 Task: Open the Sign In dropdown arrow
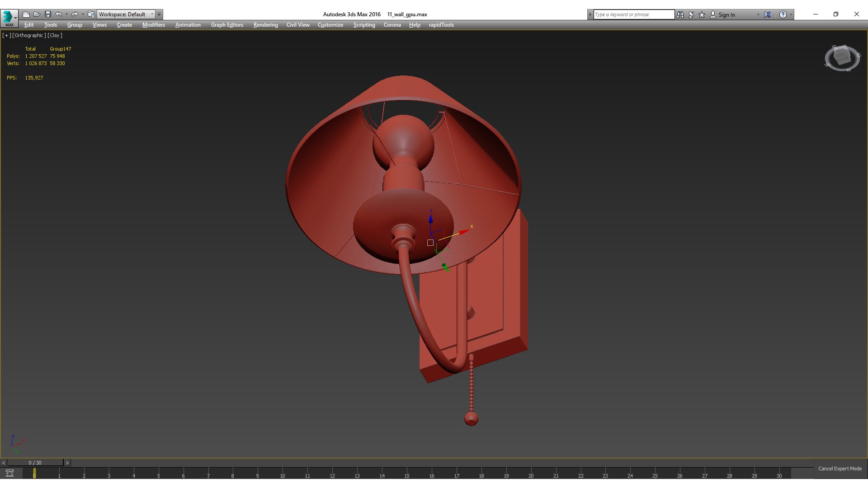click(x=758, y=14)
